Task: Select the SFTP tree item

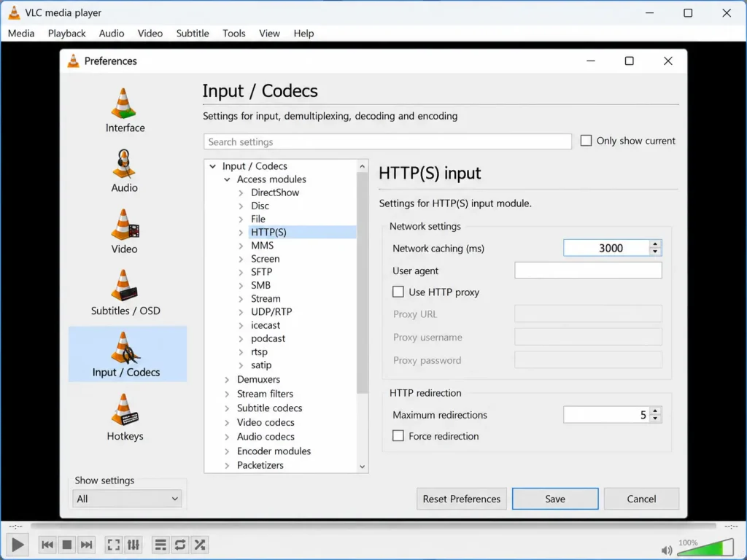Action: click(262, 272)
